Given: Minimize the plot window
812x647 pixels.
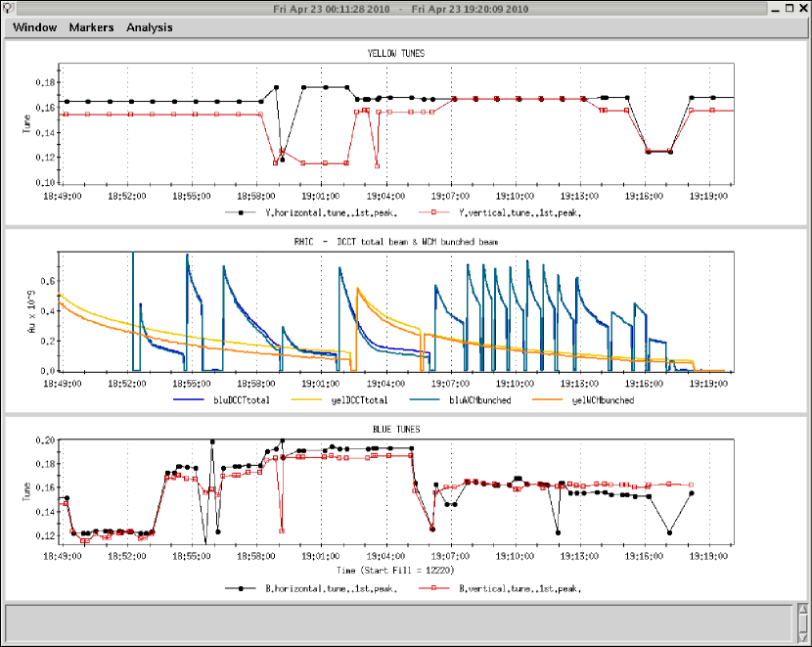Looking at the screenshot, I should [x=773, y=8].
